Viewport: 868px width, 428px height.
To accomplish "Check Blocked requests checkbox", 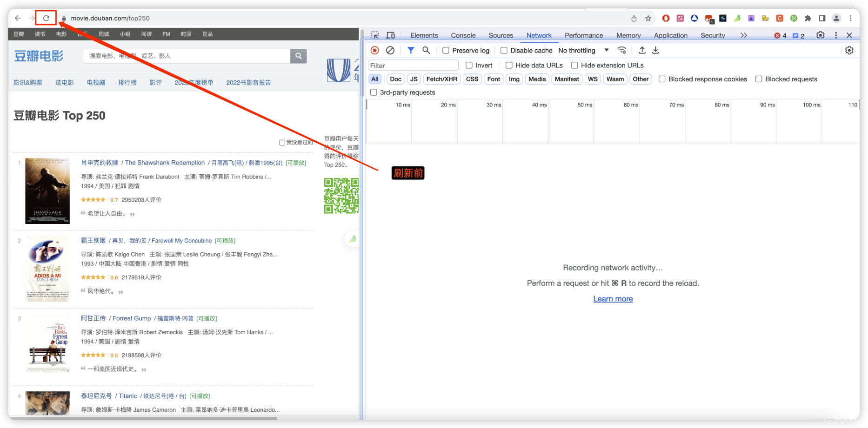I will tap(759, 79).
